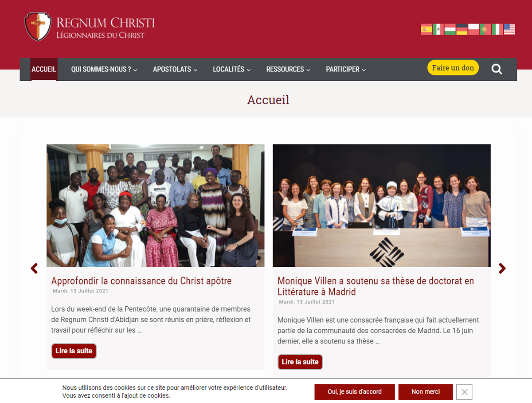This screenshot has height=403, width=532.
Task: Expand the Apostolats dropdown menu
Action: (x=175, y=70)
